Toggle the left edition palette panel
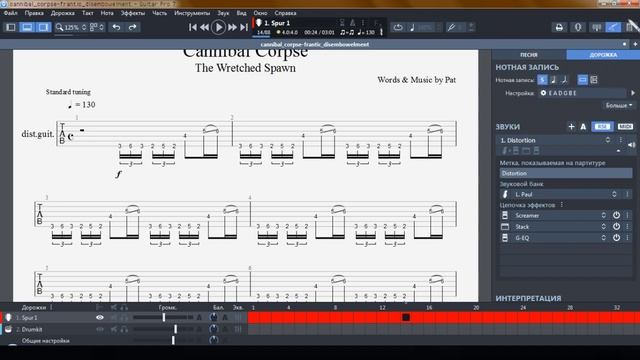640x360 pixels. pyautogui.click(x=11, y=27)
